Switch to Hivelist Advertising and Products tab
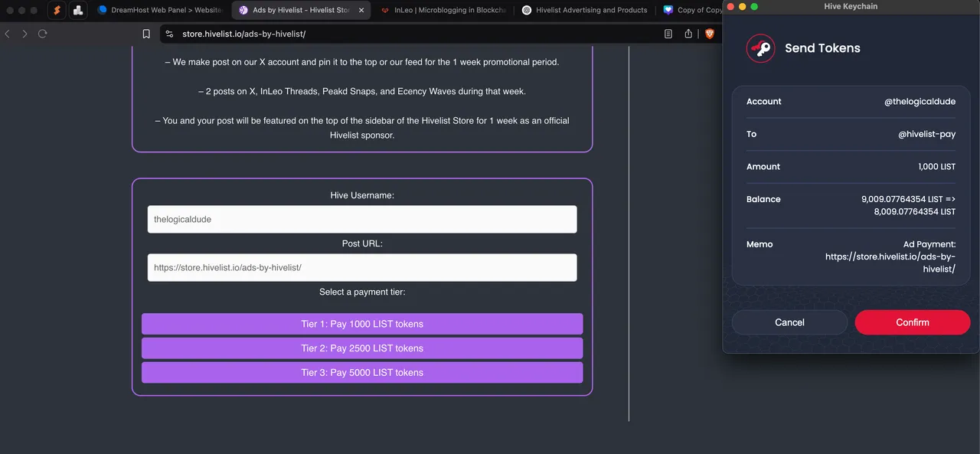980x454 pixels. coord(584,11)
